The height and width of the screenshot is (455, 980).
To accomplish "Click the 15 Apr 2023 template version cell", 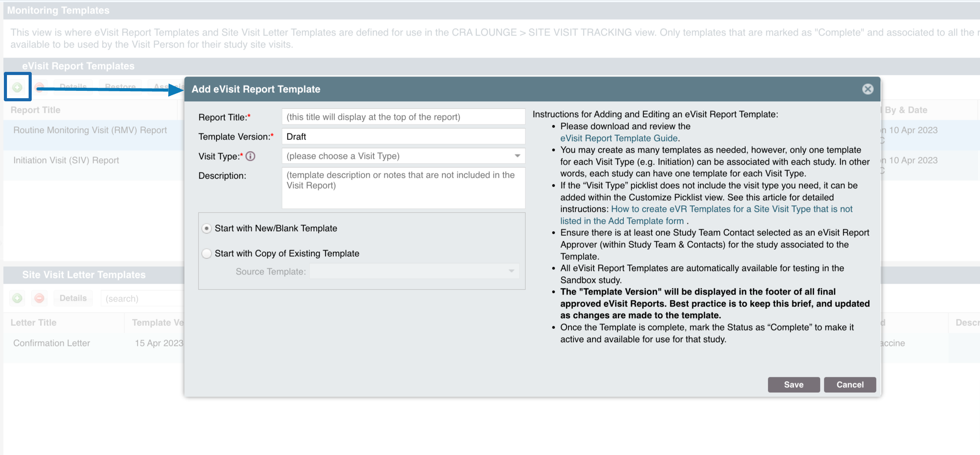I will (159, 343).
